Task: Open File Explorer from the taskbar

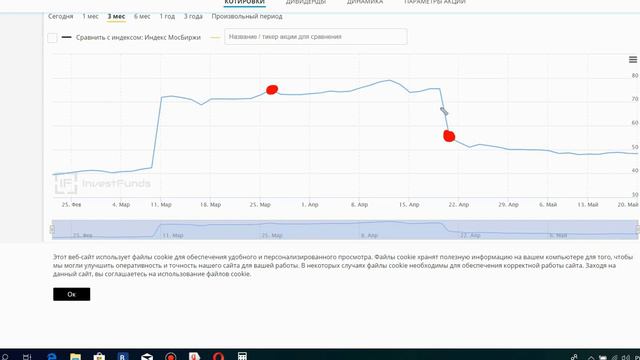Action: [x=75, y=357]
